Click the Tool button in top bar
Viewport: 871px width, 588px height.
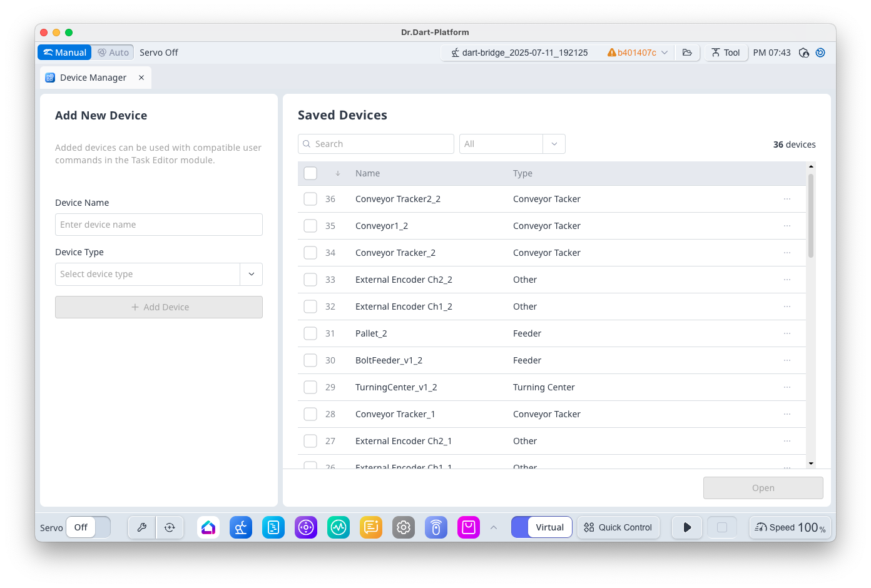(x=726, y=53)
